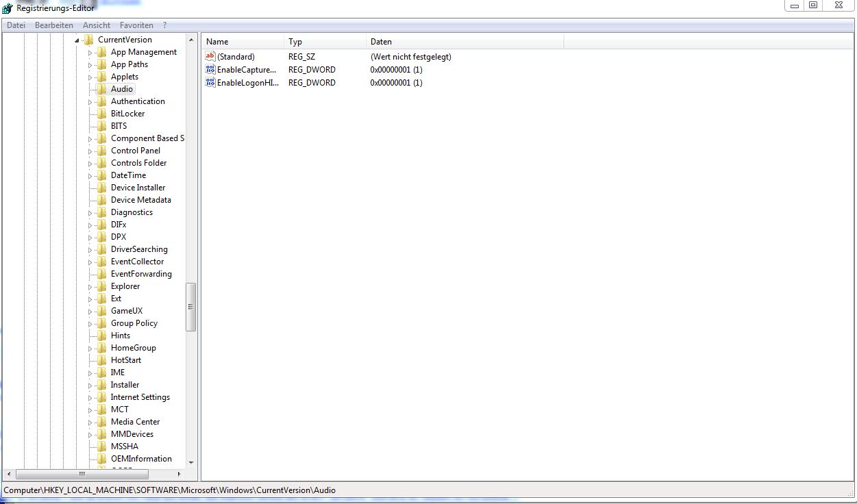This screenshot has height=504, width=857.
Task: Click the BITS folder icon
Action: [101, 126]
